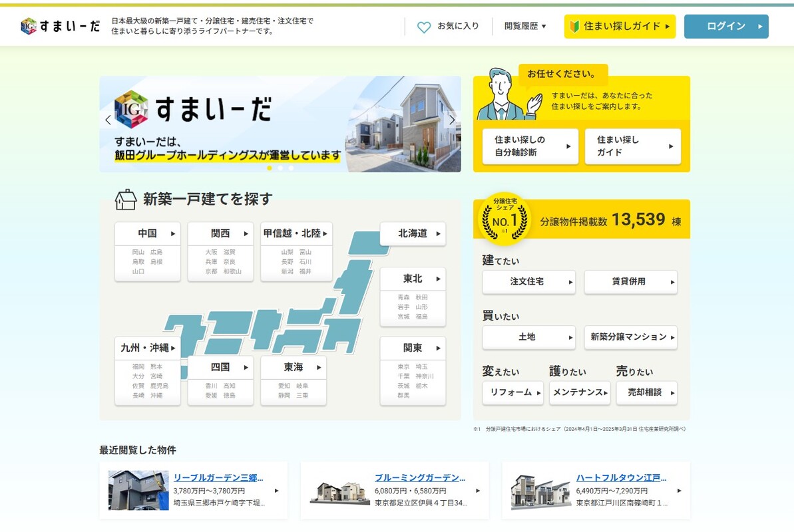Image resolution: width=794 pixels, height=532 pixels.
Task: Click 神奈川 prefecture under 関東
Action: pyautogui.click(x=425, y=376)
